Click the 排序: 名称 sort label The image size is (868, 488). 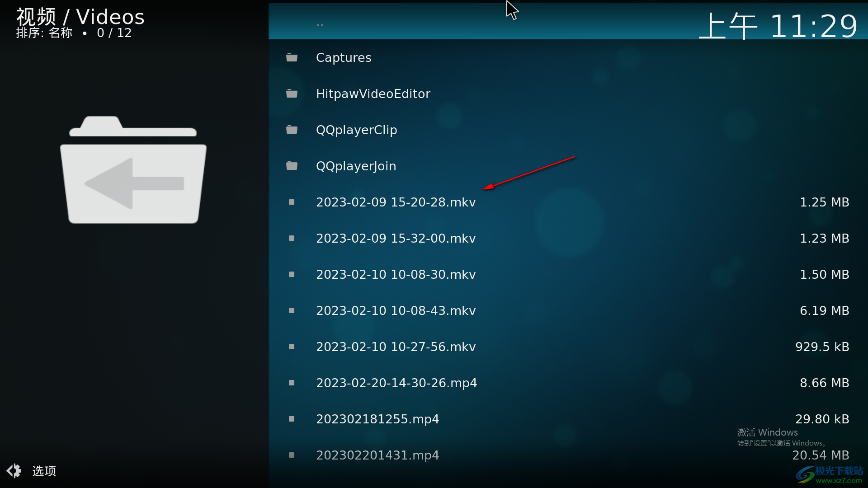[x=44, y=33]
